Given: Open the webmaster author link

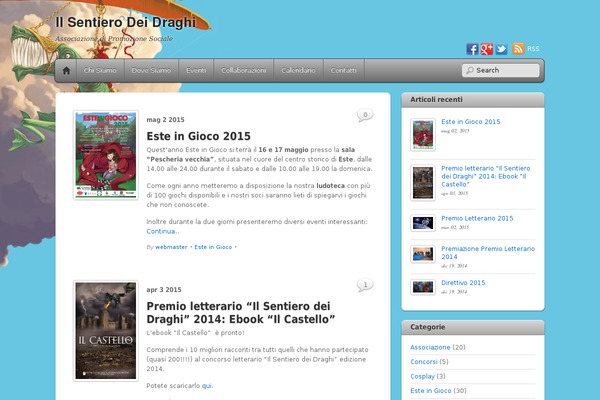Looking at the screenshot, I should coord(171,247).
